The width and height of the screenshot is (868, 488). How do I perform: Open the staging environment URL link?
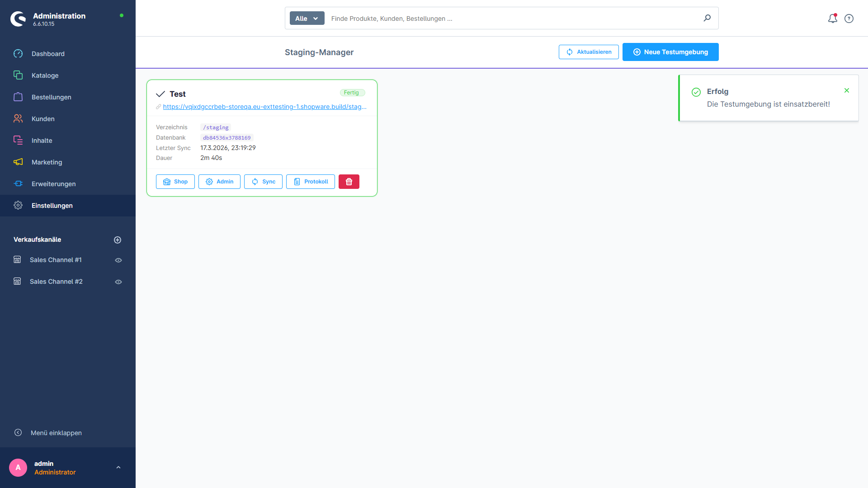(x=264, y=107)
